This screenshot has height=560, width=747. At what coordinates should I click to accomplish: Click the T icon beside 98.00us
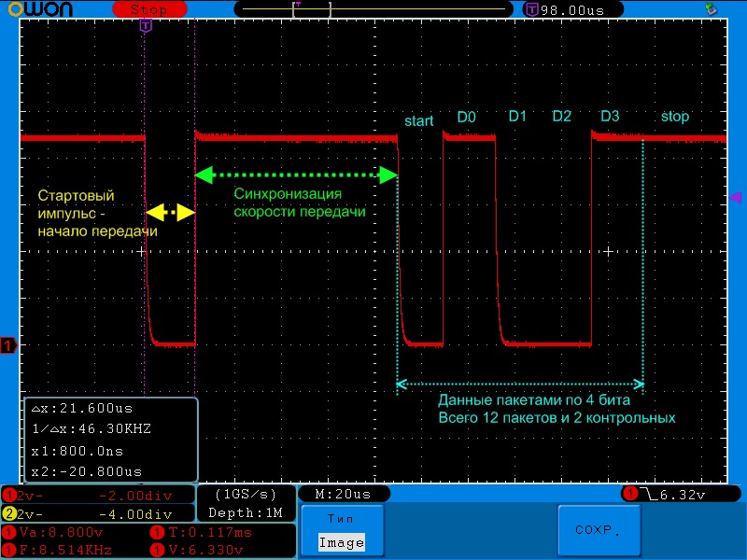click(x=531, y=9)
